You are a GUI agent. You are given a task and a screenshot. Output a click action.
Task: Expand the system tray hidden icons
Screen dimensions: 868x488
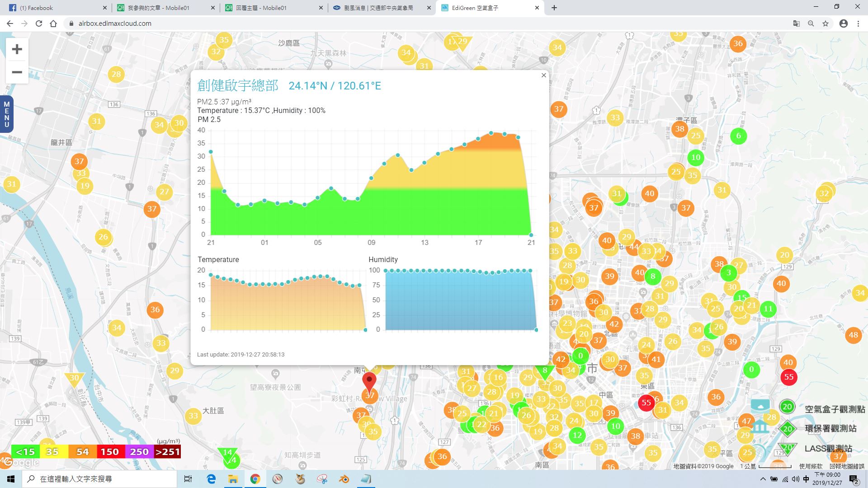[x=763, y=479]
